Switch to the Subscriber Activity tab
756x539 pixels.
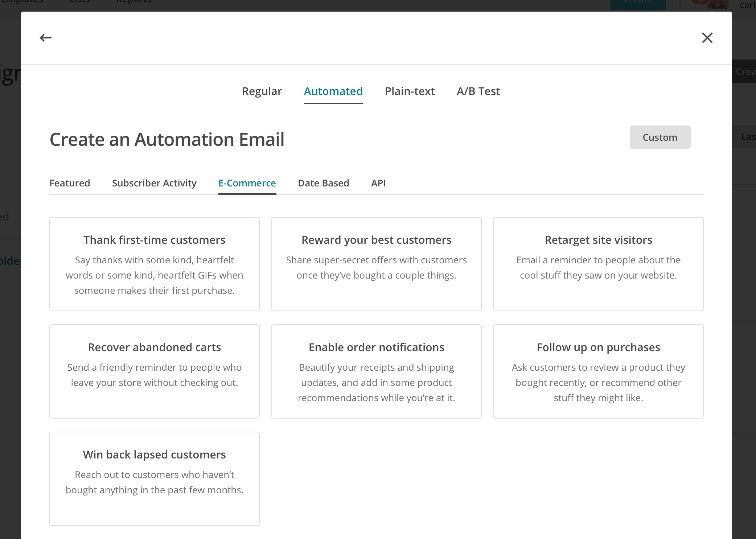(x=154, y=183)
